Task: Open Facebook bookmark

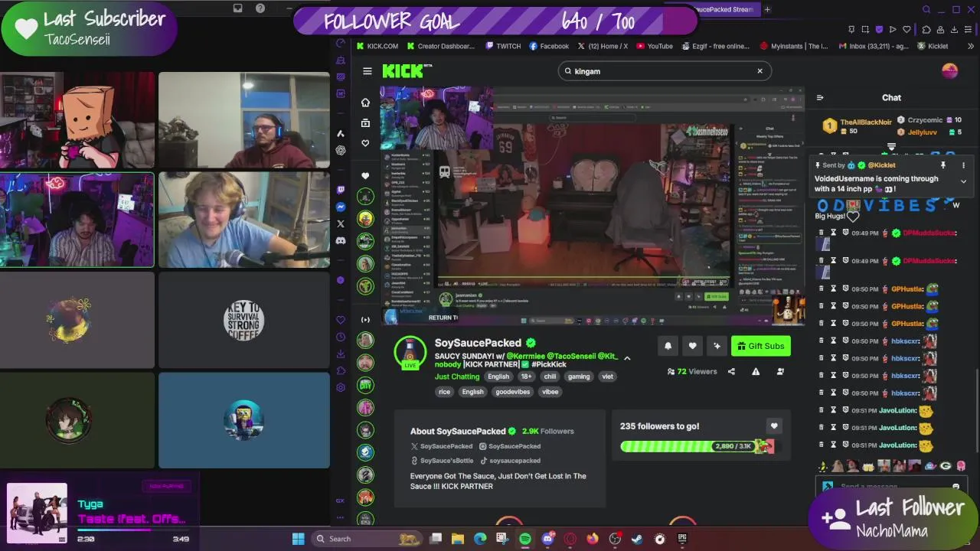Action: [x=549, y=46]
